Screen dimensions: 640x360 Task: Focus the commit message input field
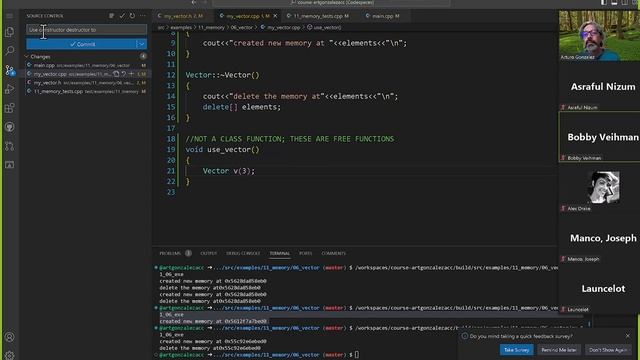coord(86,29)
